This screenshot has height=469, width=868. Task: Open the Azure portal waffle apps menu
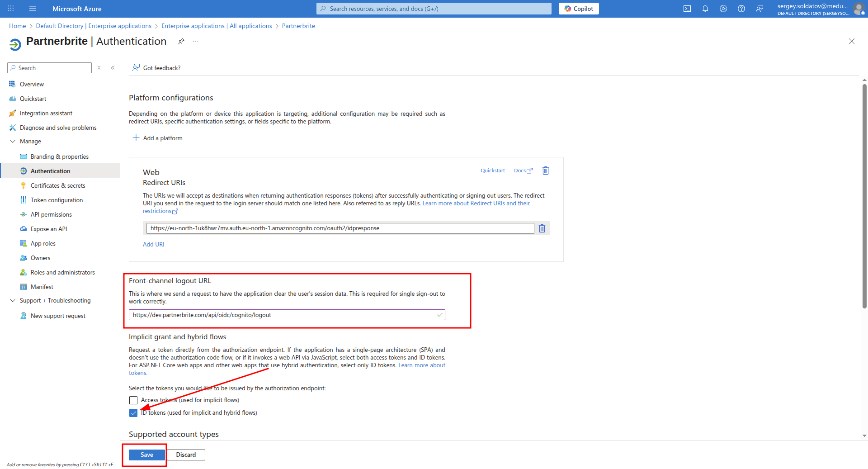[x=11, y=9]
